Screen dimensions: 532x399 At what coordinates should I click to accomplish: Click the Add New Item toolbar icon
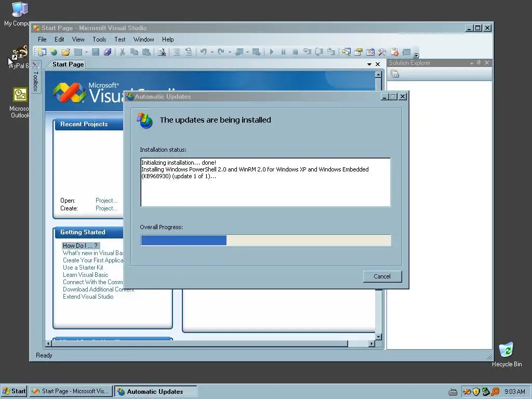coord(78,52)
